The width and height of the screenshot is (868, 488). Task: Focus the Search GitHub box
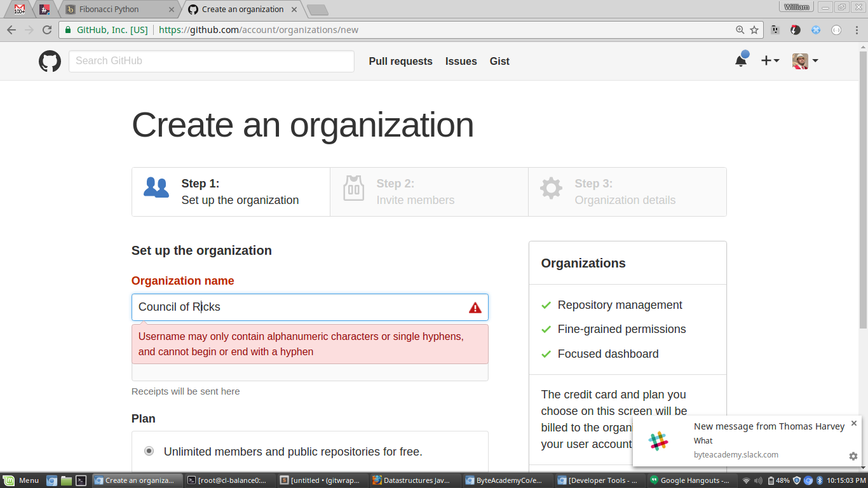point(211,61)
